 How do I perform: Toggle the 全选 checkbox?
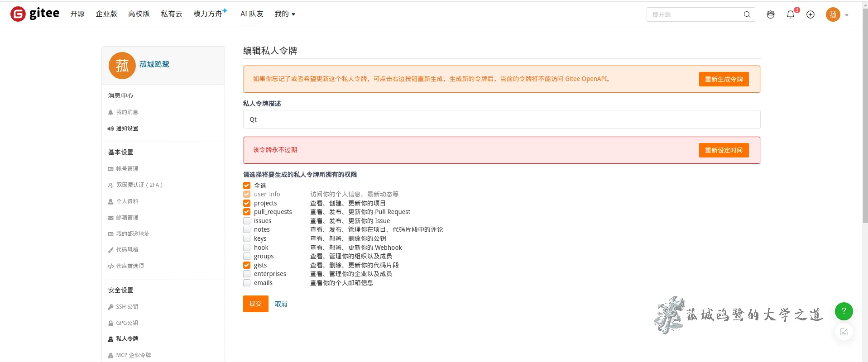pyautogui.click(x=247, y=186)
